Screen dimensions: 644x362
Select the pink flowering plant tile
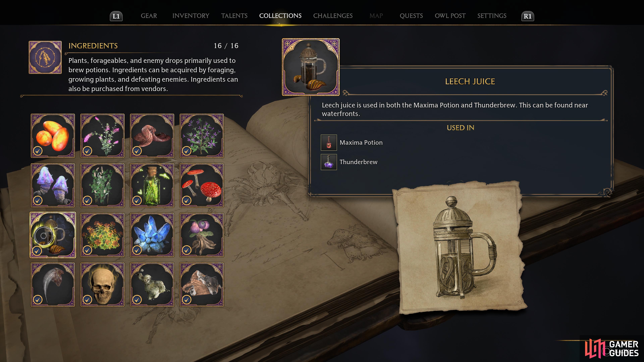tap(102, 136)
